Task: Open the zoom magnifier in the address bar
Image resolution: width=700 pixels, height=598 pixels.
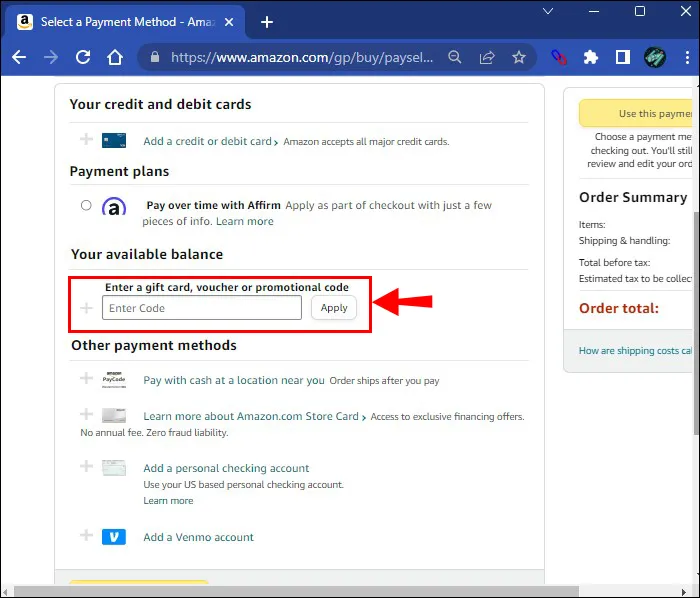Action: click(454, 57)
